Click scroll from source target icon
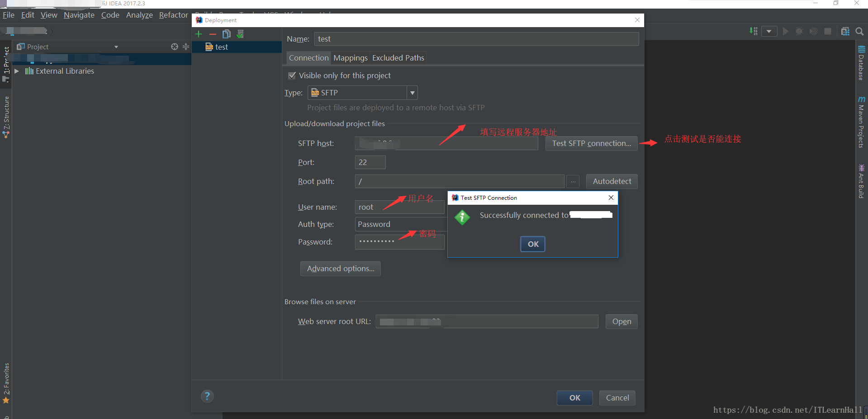The width and height of the screenshot is (868, 419). point(175,47)
